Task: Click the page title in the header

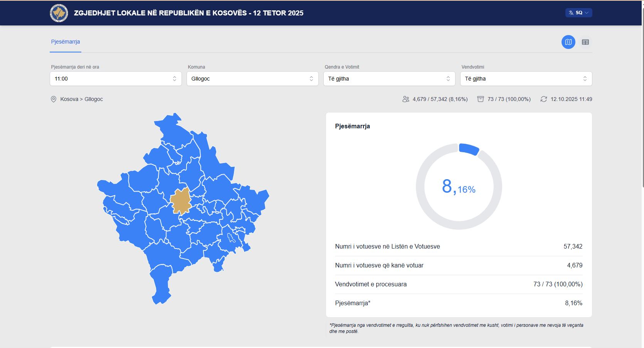Action: point(188,13)
